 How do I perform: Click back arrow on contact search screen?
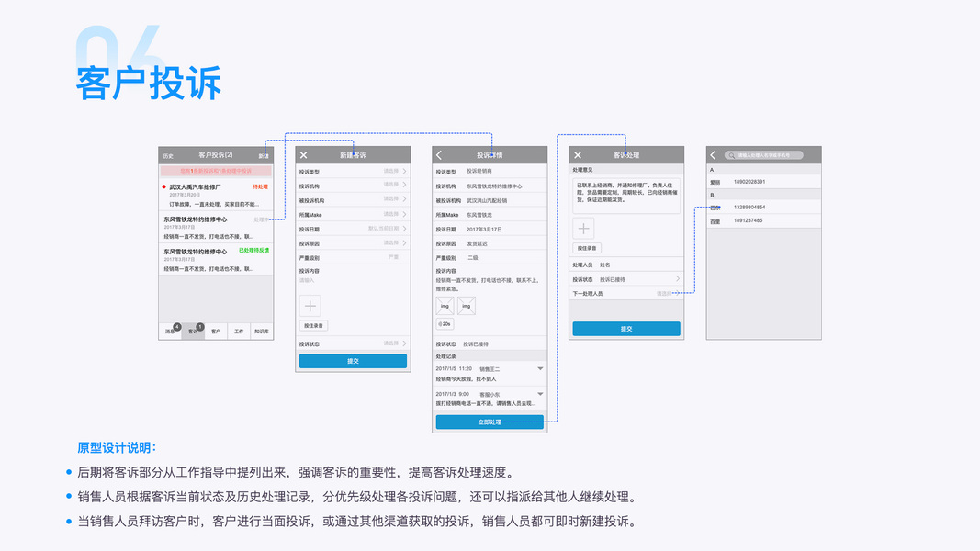click(x=713, y=155)
